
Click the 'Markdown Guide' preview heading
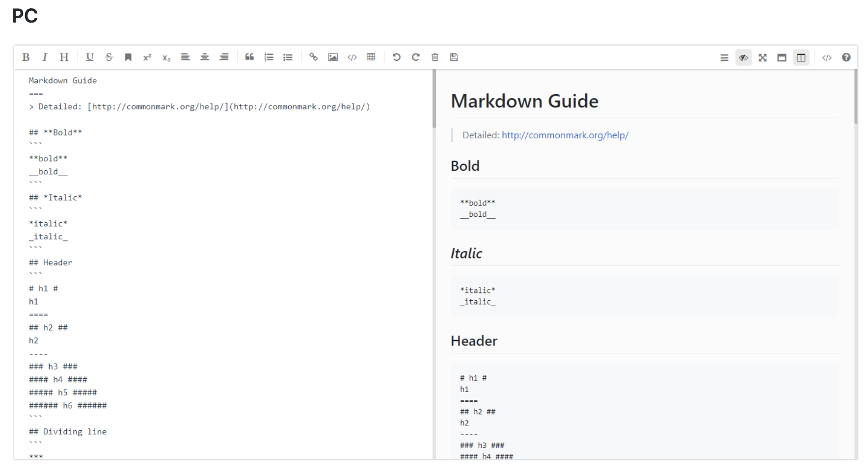pos(525,101)
